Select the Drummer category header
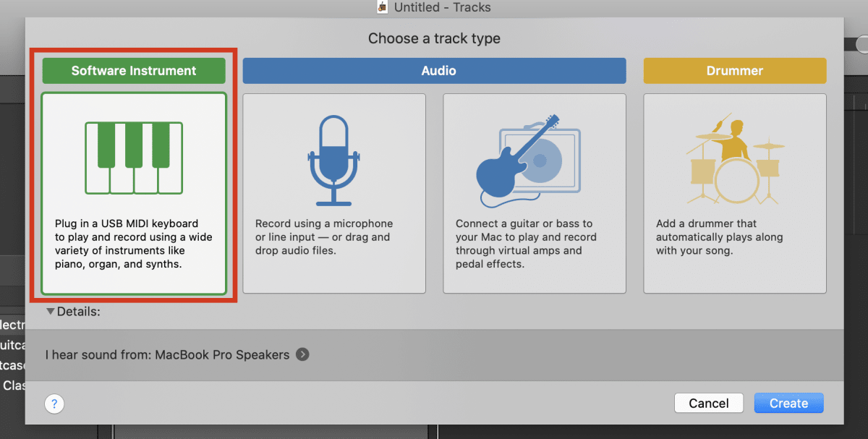868x439 pixels. point(734,70)
